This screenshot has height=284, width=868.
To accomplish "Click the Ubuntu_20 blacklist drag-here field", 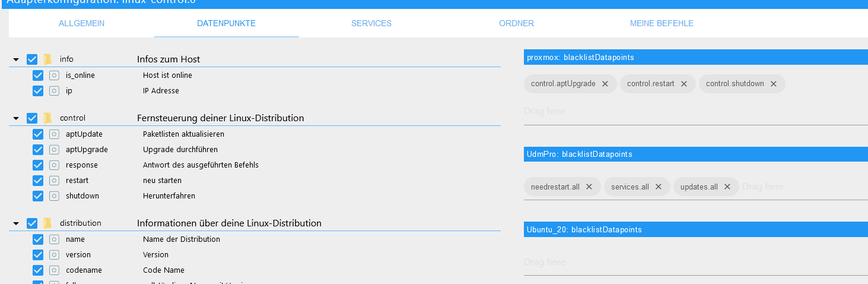I will point(696,262).
